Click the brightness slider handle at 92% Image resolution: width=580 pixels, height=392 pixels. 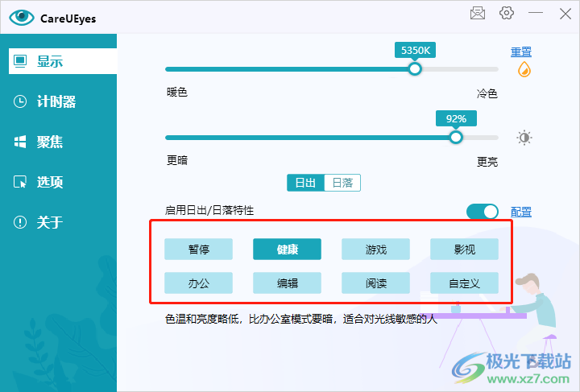[456, 138]
